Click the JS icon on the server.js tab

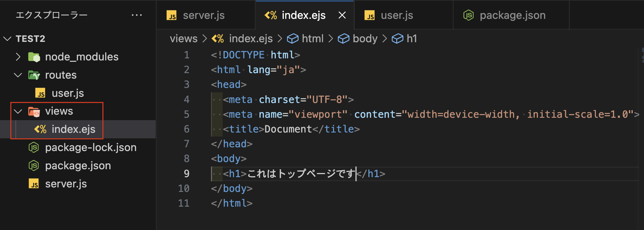coord(171,15)
